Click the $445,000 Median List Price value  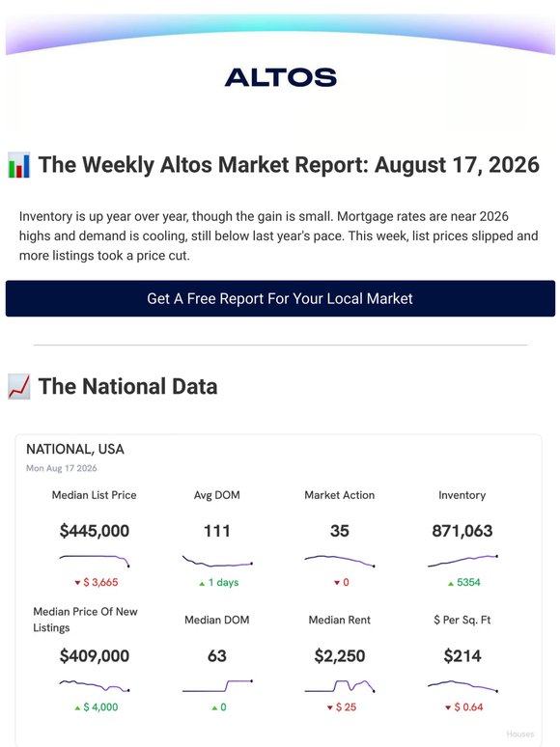click(95, 531)
